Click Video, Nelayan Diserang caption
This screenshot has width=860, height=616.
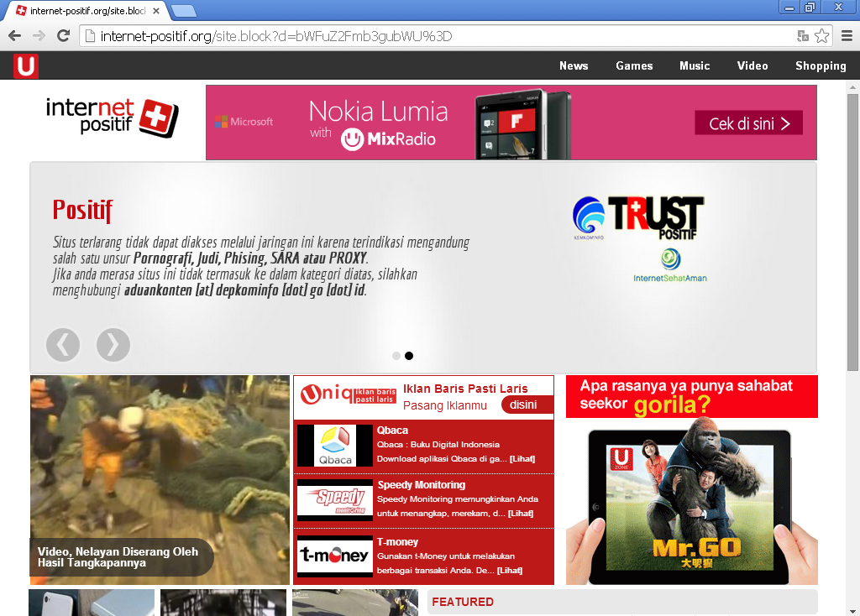(x=118, y=556)
